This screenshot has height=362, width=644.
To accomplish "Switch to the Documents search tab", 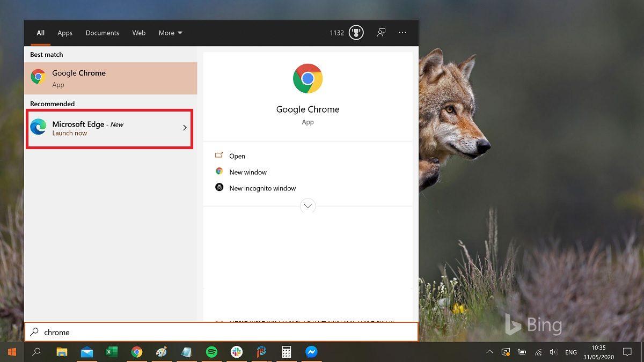I will 102,33.
